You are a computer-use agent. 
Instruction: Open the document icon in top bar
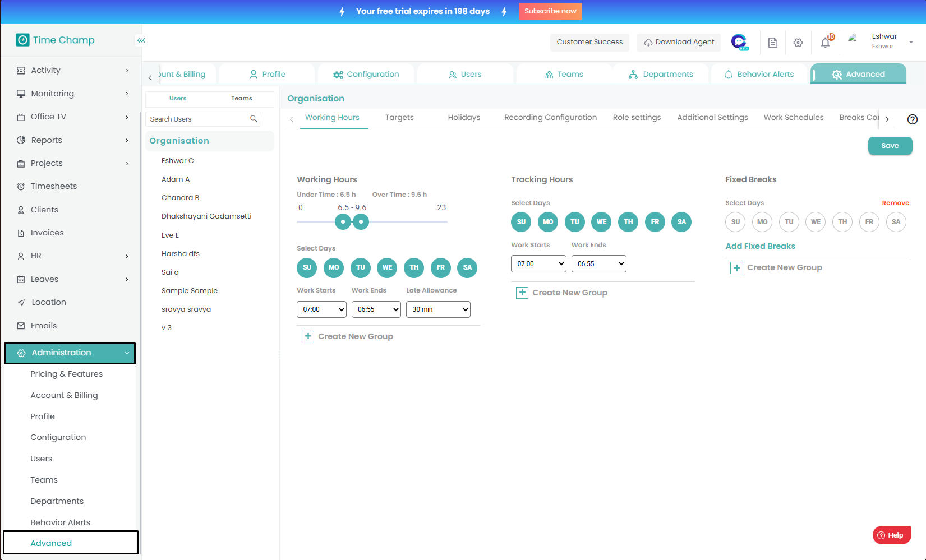pos(772,43)
